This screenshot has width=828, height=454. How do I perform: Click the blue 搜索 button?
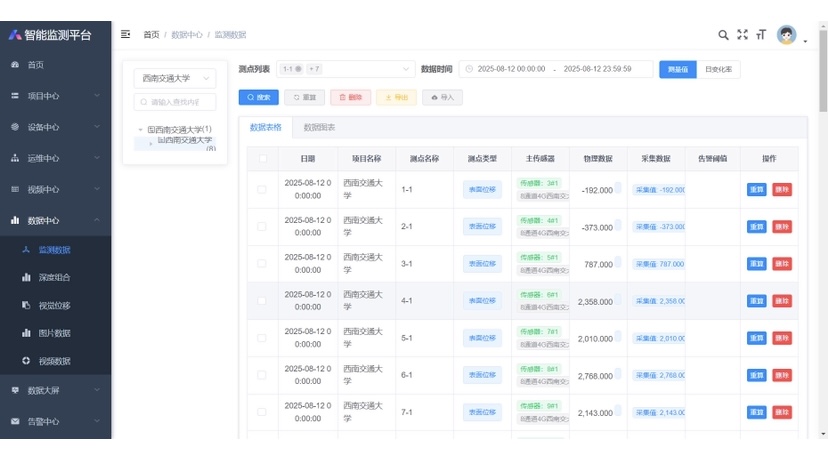pos(259,97)
